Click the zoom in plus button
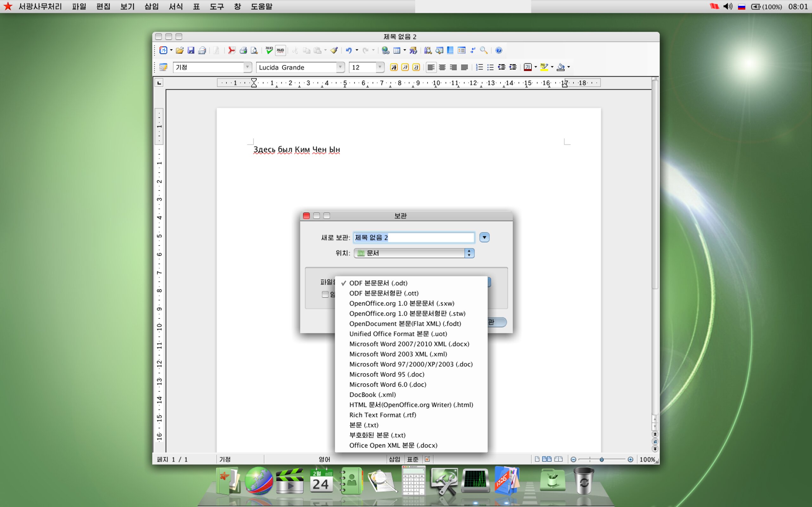This screenshot has height=507, width=812. pos(631,459)
